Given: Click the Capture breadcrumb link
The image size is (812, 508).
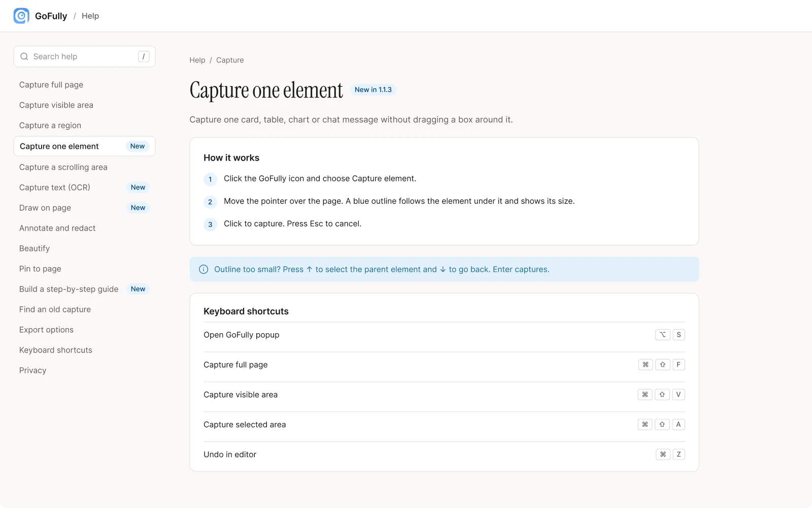Looking at the screenshot, I should [230, 60].
